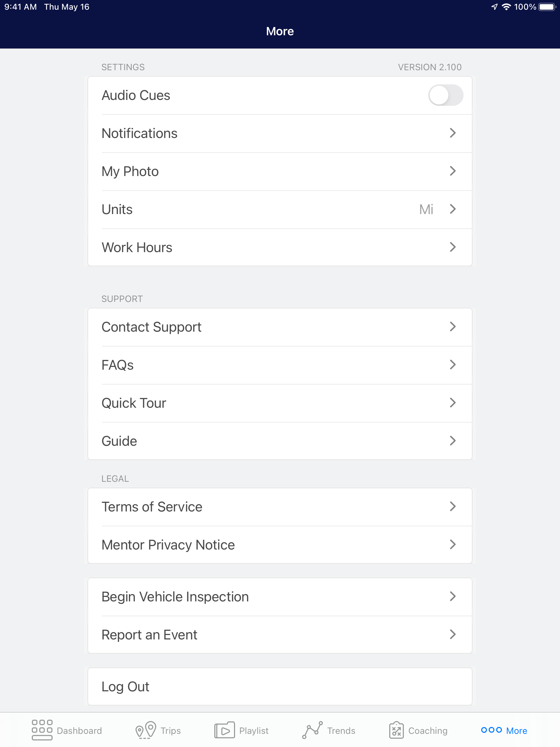
Task: Tap Log Out
Action: pos(280,686)
